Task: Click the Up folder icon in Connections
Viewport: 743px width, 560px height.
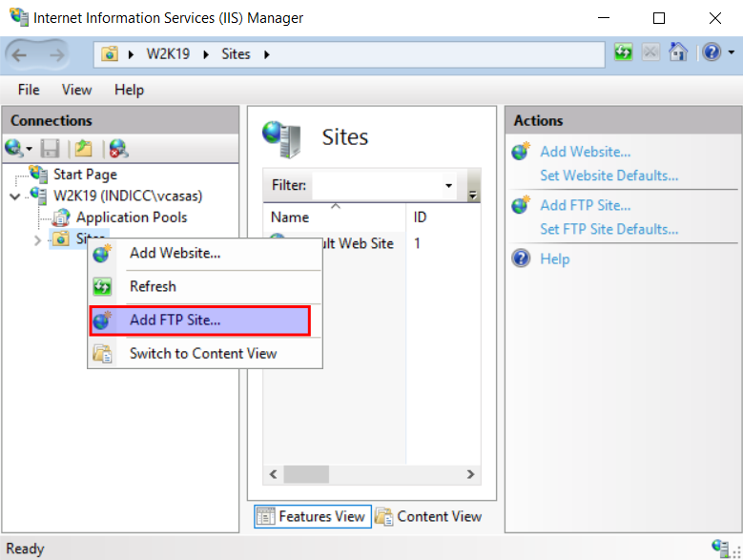Action: click(x=84, y=148)
